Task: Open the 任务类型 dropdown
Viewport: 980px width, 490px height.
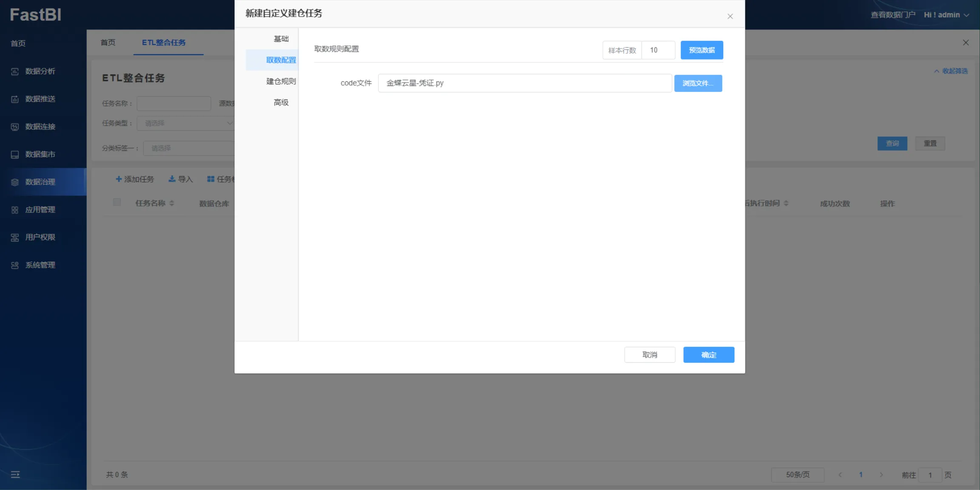Action: 186,123
